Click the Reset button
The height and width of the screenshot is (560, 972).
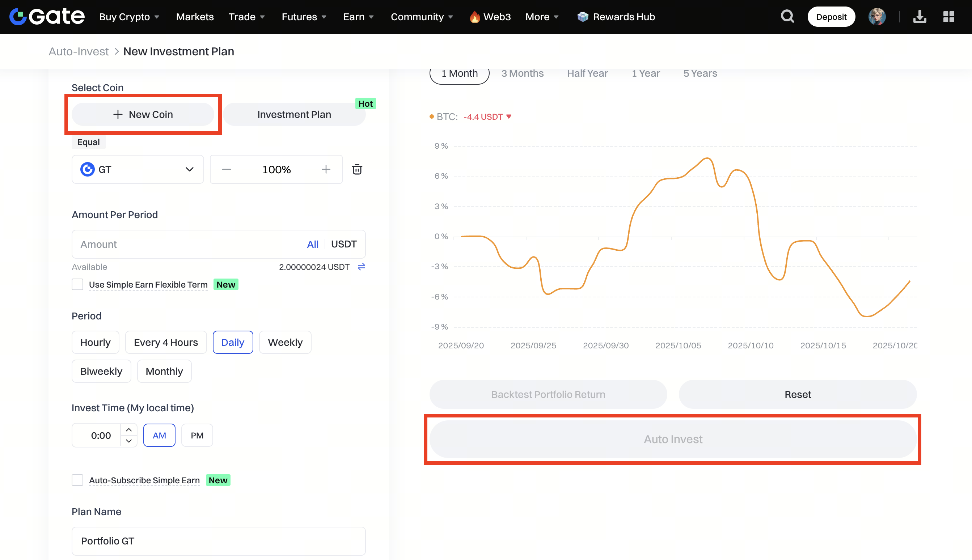(797, 394)
